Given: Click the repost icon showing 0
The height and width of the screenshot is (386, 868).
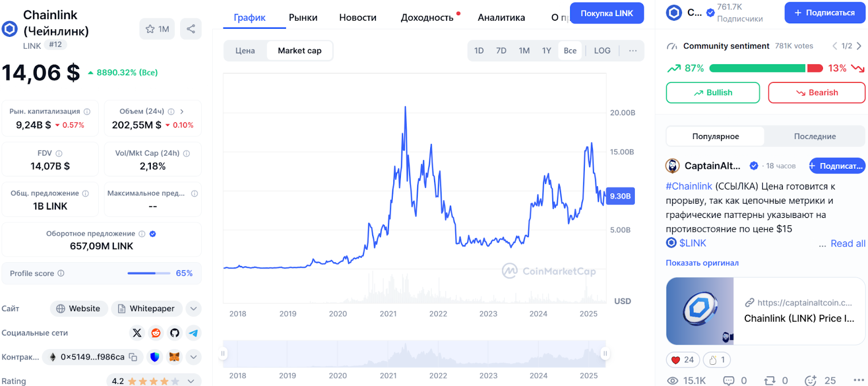Looking at the screenshot, I should point(770,381).
